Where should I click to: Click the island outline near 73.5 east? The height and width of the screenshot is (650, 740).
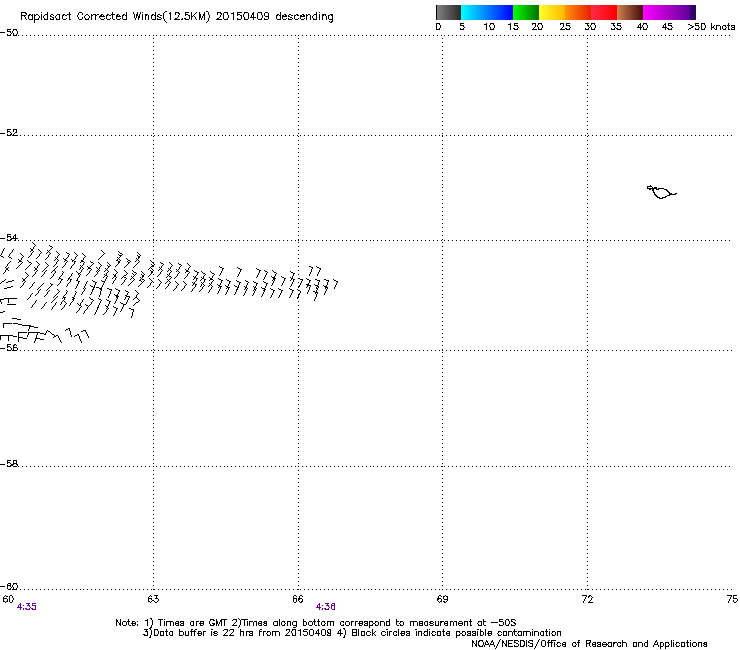(x=661, y=192)
